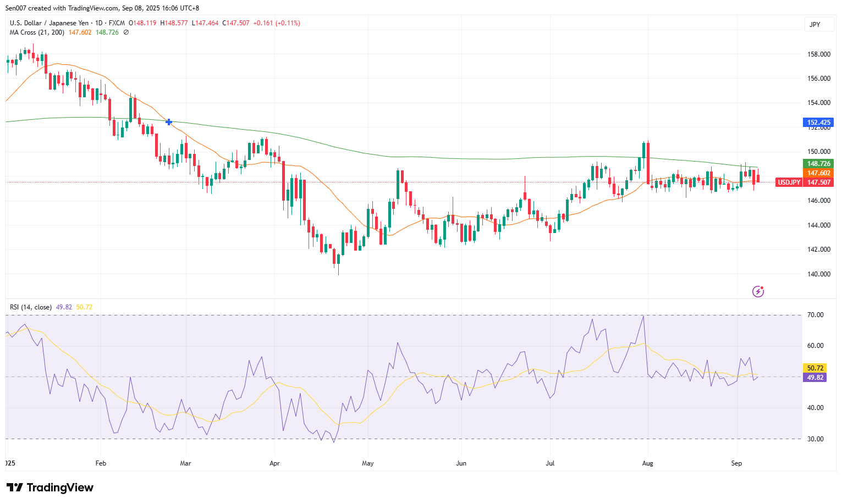This screenshot has width=842, height=504.
Task: Click the 146.000 price axis label
Action: (819, 201)
